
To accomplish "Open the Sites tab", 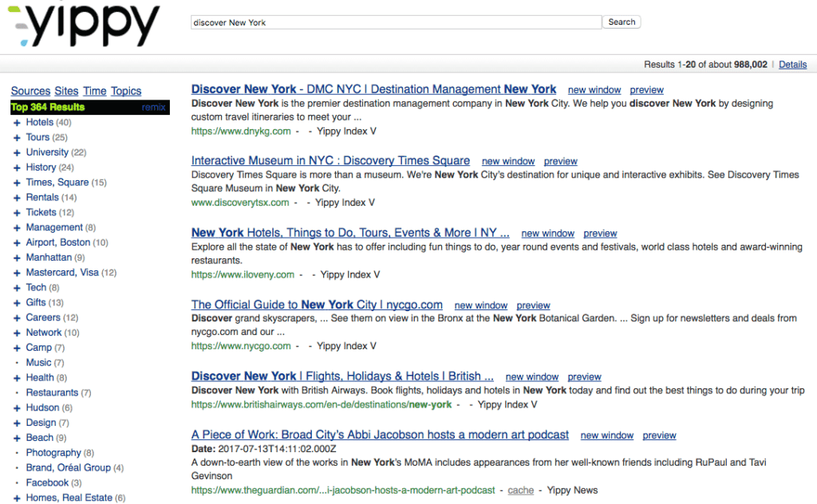I will coord(66,91).
